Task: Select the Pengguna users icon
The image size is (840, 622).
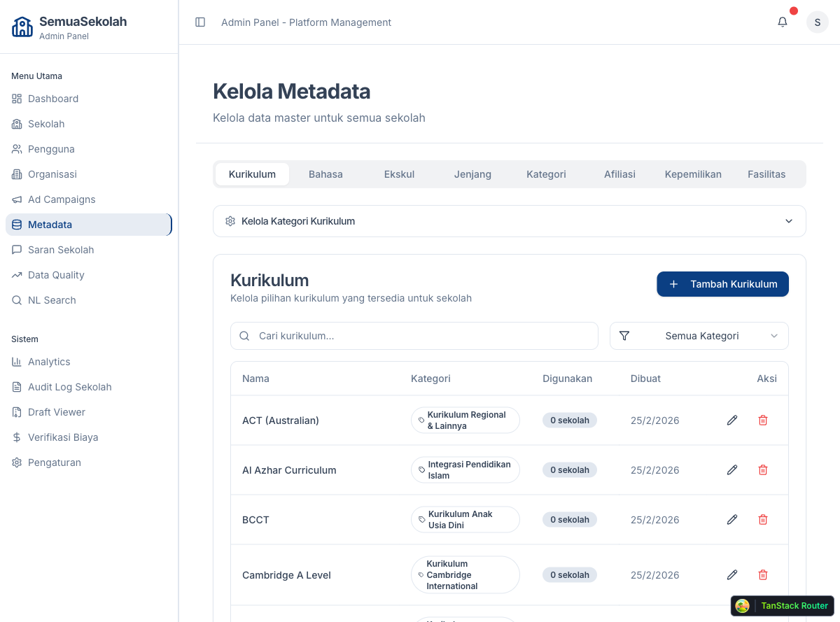Action: coord(16,149)
